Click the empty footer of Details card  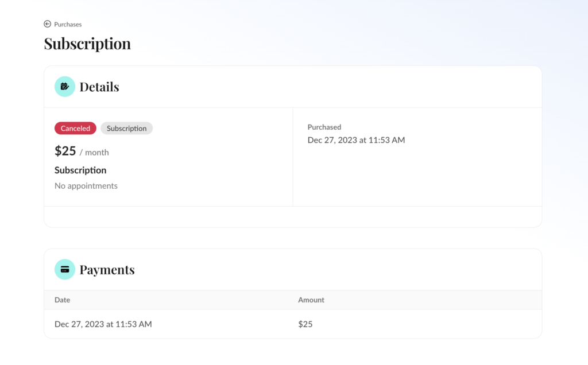click(293, 217)
